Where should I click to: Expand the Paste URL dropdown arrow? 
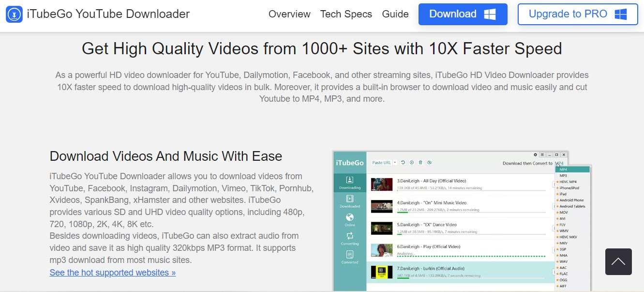(395, 163)
